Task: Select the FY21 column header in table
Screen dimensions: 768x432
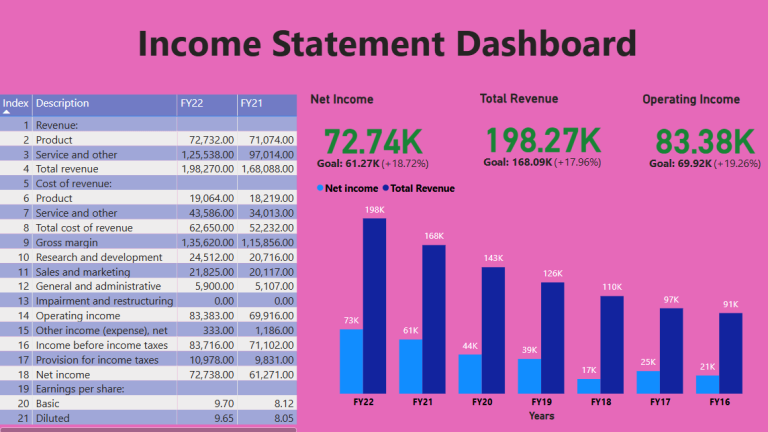Action: pyautogui.click(x=251, y=103)
